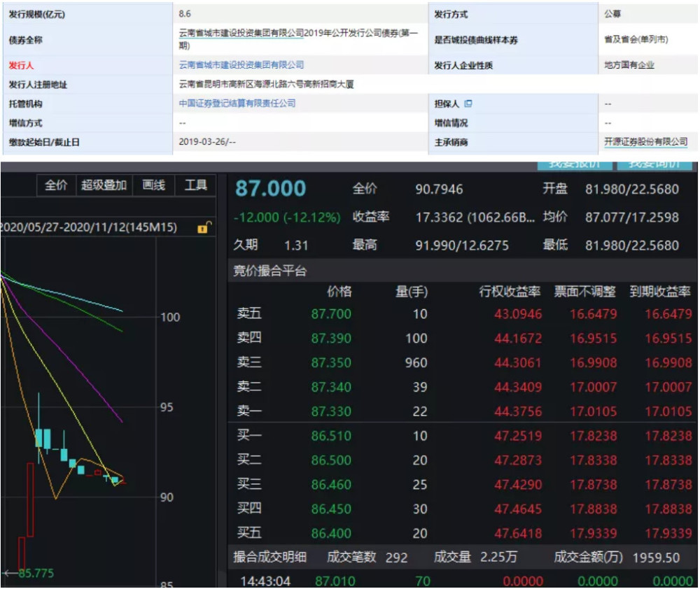Click the 行权收益率 column header
Viewport: 700px width, 589px height.
click(x=510, y=292)
